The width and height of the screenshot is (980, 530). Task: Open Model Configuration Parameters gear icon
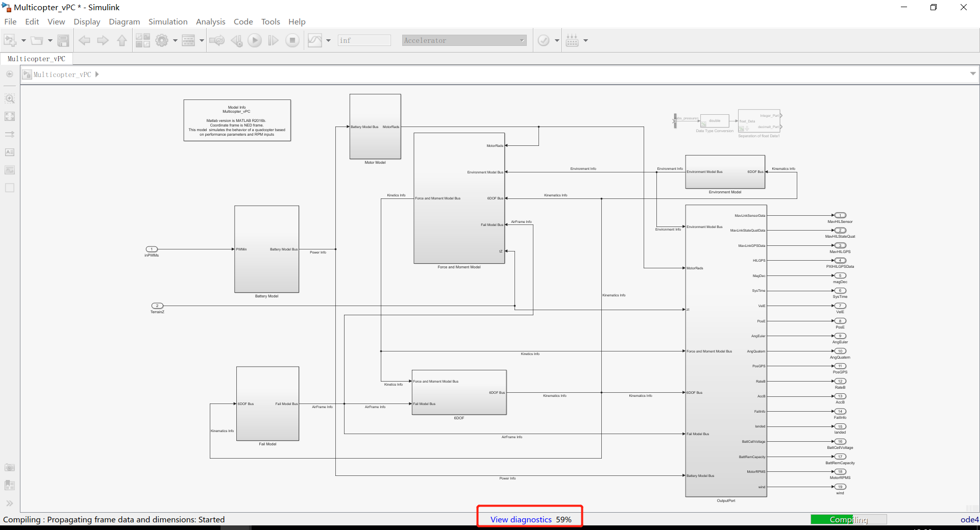[x=162, y=40]
